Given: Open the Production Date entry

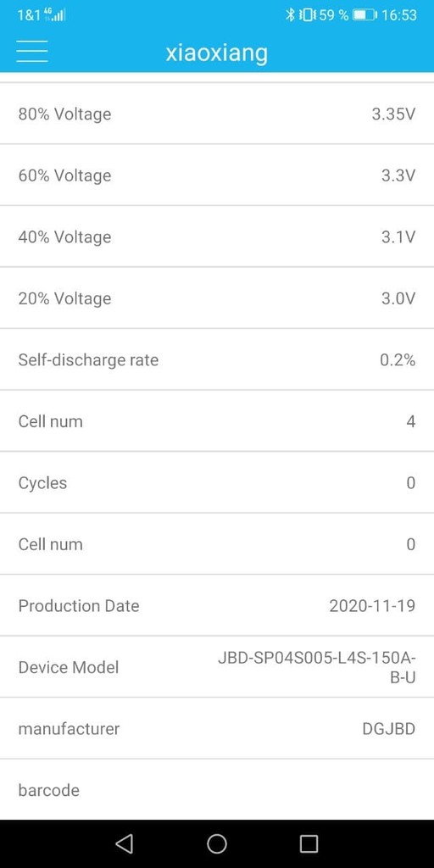Looking at the screenshot, I should click(x=217, y=605).
